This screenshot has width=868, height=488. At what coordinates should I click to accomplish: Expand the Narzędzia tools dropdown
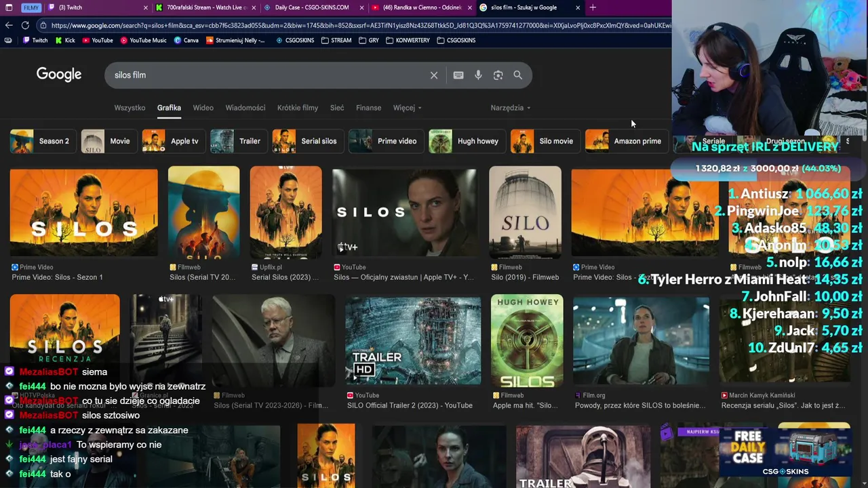(x=510, y=108)
